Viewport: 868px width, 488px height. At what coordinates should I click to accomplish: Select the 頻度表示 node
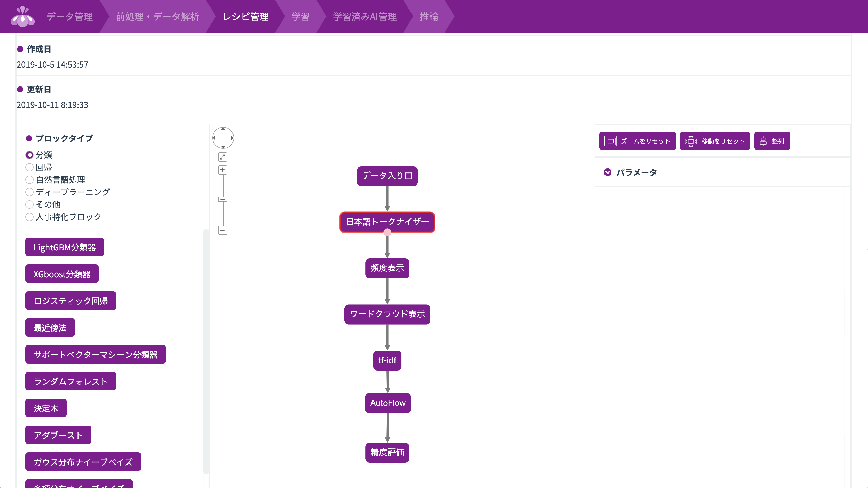(388, 268)
